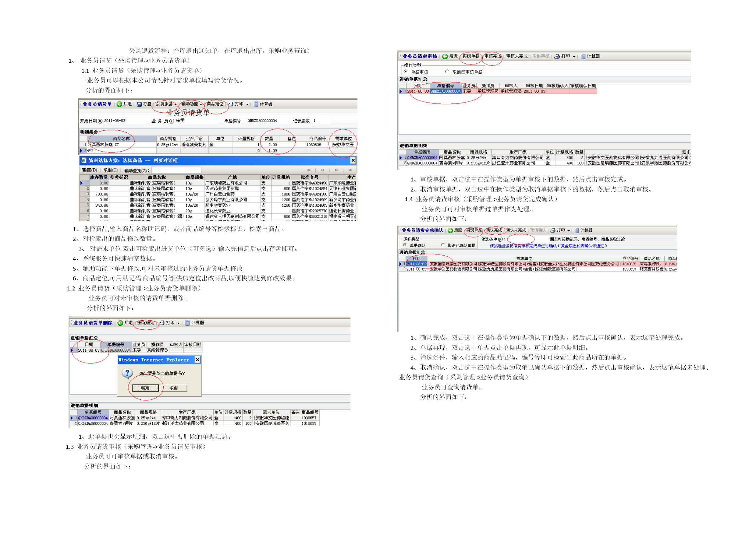Screen dimensions: 756x534
Task: Open 计算器 calculator icon in 业务员请货单 toolbar
Action: [256, 104]
